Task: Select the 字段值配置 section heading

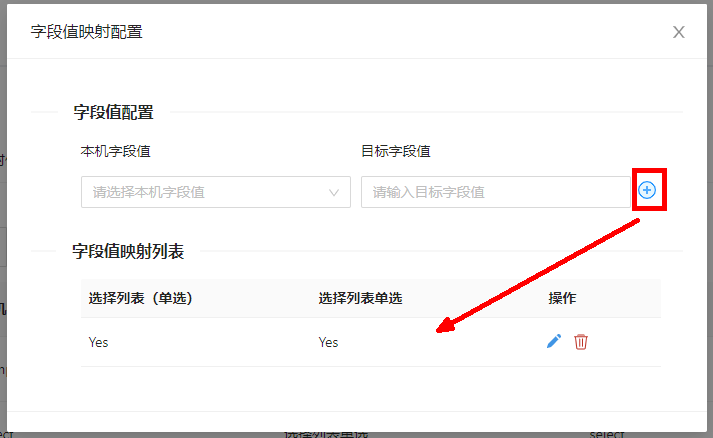Action: 113,112
